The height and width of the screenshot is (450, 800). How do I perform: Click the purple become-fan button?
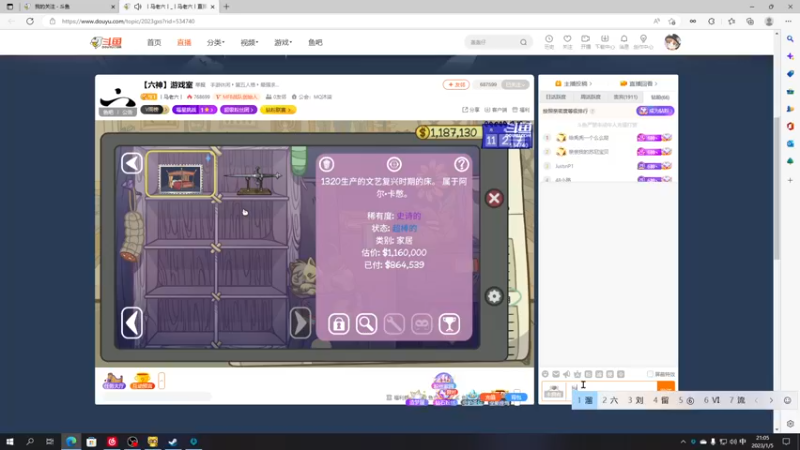pos(656,111)
